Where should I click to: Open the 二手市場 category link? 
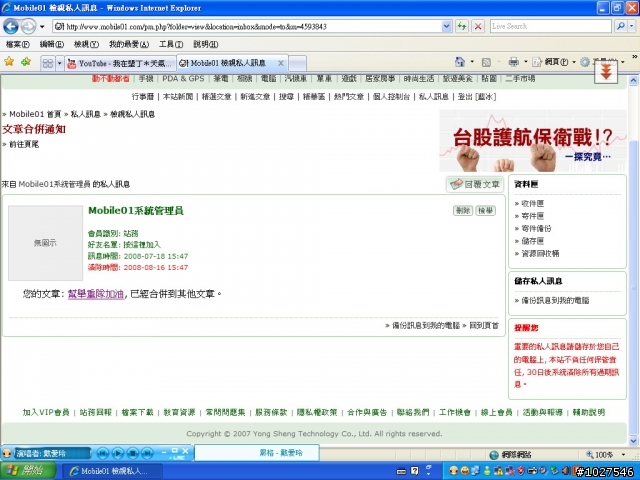click(x=520, y=78)
